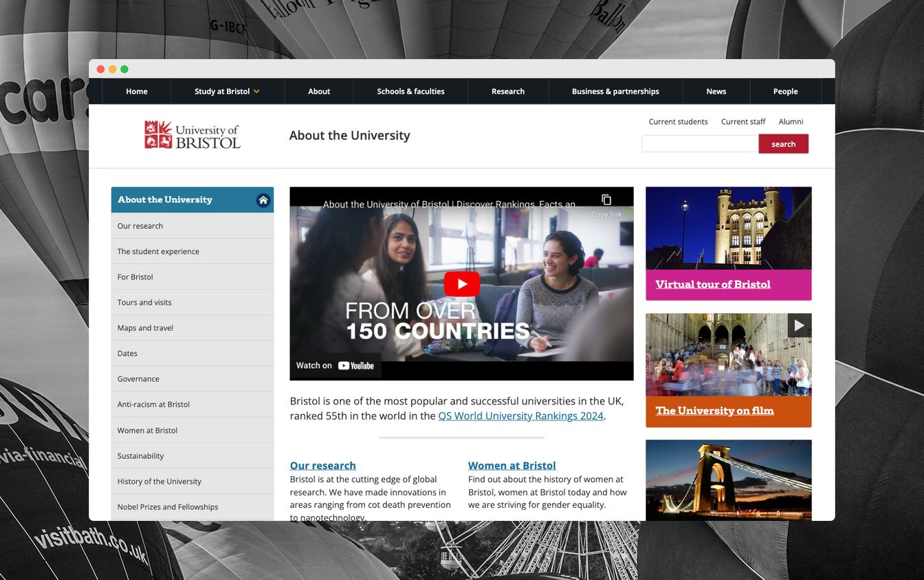
Task: Click the QS World University Rankings 2024 link
Action: [x=520, y=416]
